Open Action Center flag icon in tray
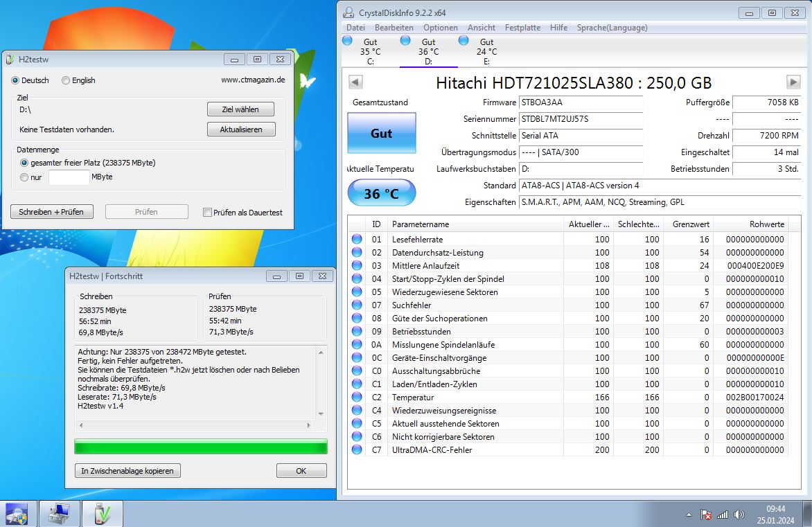Screen dimensions: 812x527 click(706, 515)
